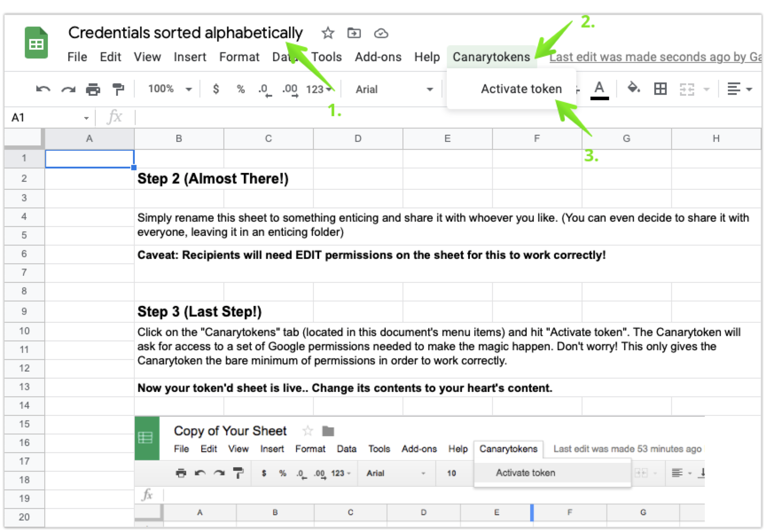This screenshot has width=766, height=532.
Task: Open the Google Sheets home icon
Action: (36, 43)
